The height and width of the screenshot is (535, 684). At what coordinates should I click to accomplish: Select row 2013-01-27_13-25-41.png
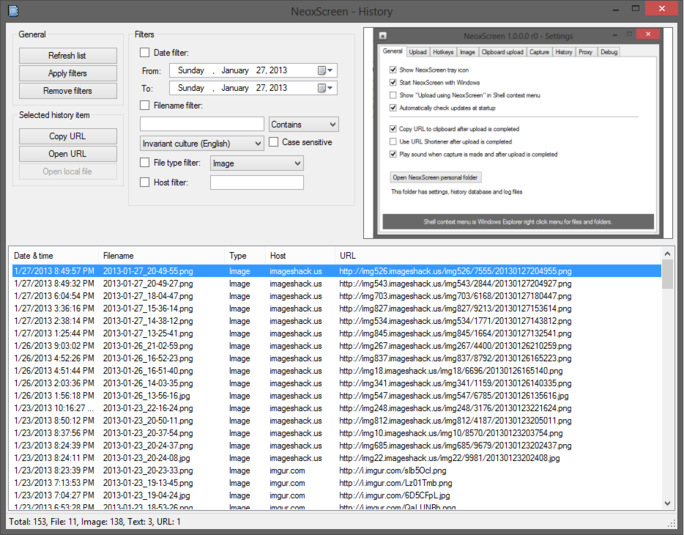pyautogui.click(x=336, y=333)
